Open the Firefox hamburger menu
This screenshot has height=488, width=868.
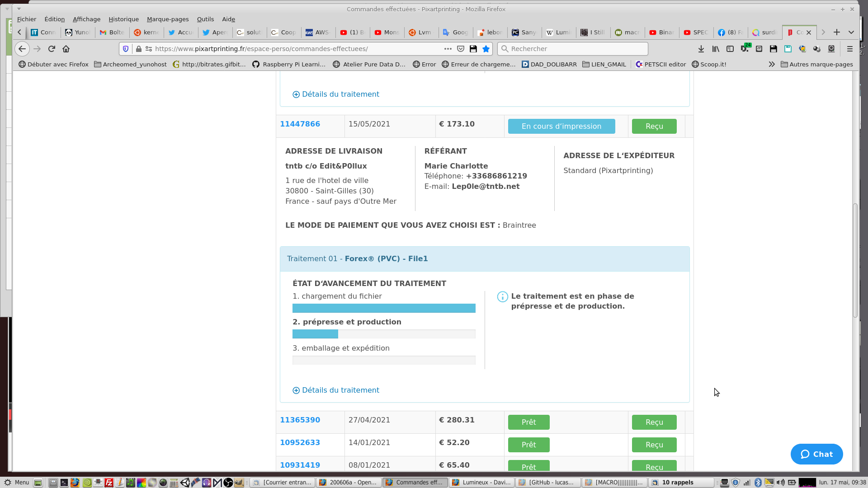point(849,49)
